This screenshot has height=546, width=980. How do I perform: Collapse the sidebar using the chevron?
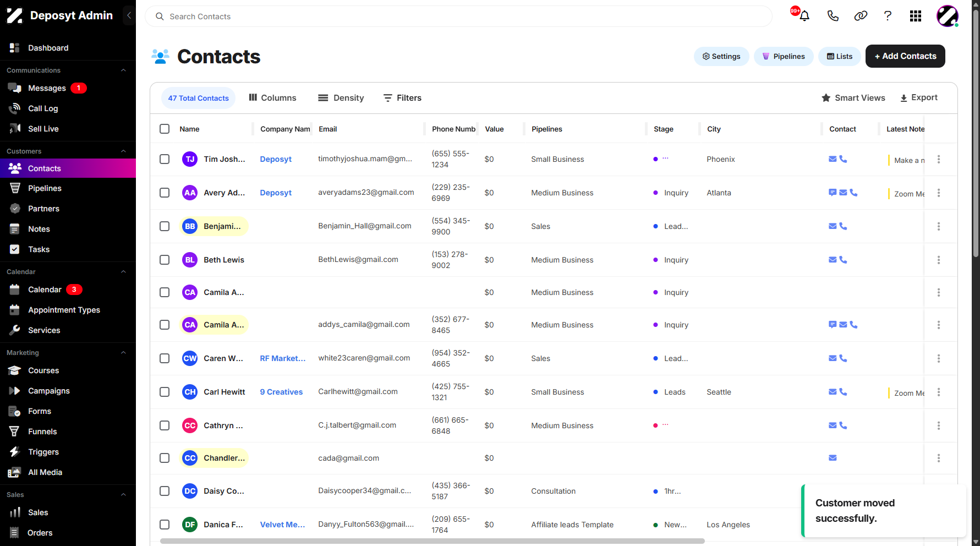click(x=129, y=15)
